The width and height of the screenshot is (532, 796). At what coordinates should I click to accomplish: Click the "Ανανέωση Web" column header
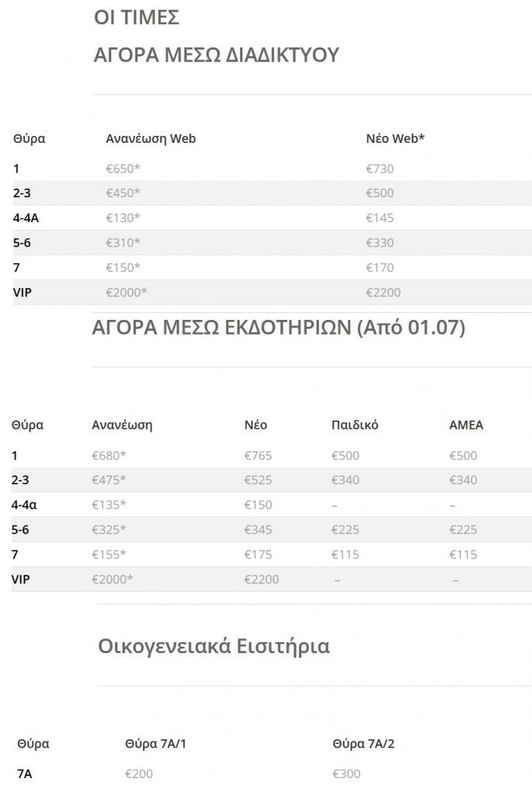(x=151, y=139)
